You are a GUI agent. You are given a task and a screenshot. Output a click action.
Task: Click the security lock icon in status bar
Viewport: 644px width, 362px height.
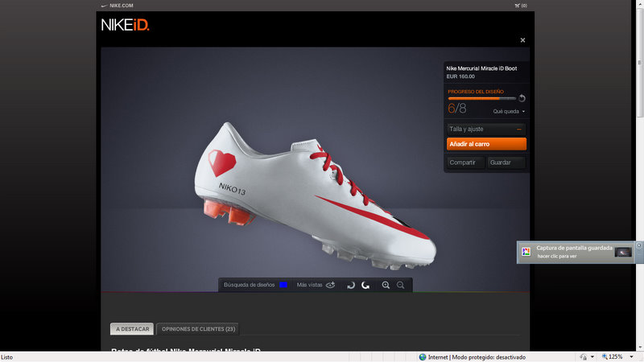pos(583,357)
